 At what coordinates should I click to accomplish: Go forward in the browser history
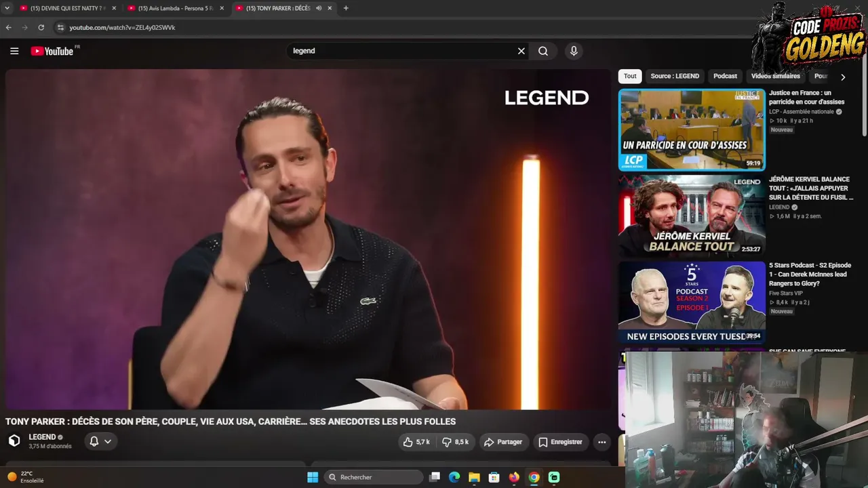point(24,27)
